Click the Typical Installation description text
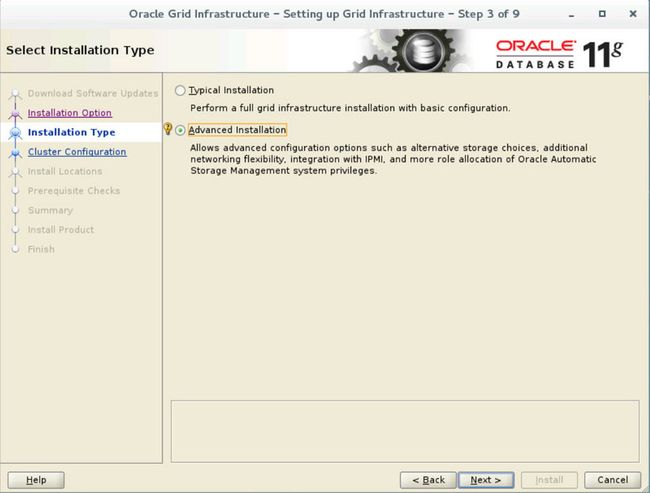 [350, 108]
